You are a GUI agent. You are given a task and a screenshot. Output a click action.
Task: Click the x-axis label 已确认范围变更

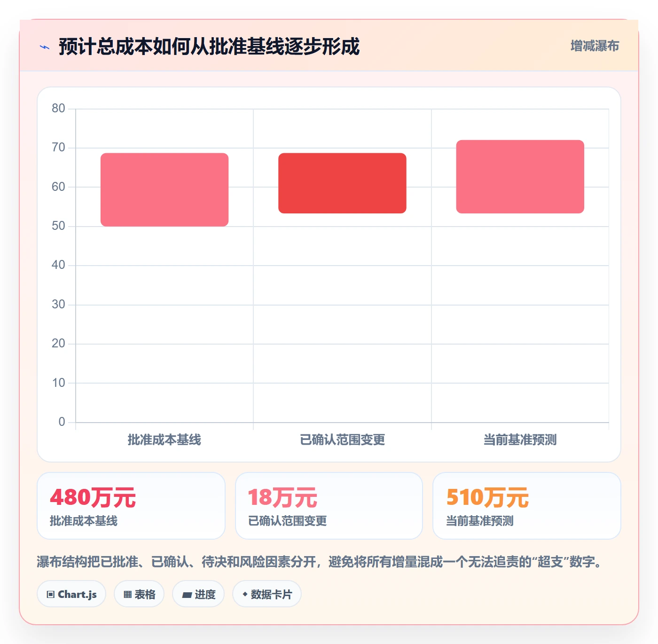[343, 440]
